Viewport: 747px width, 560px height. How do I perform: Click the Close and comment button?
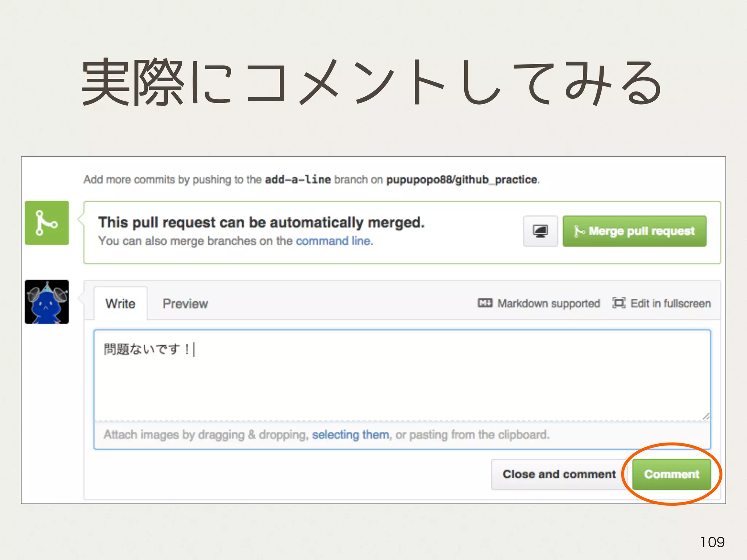pos(559,474)
